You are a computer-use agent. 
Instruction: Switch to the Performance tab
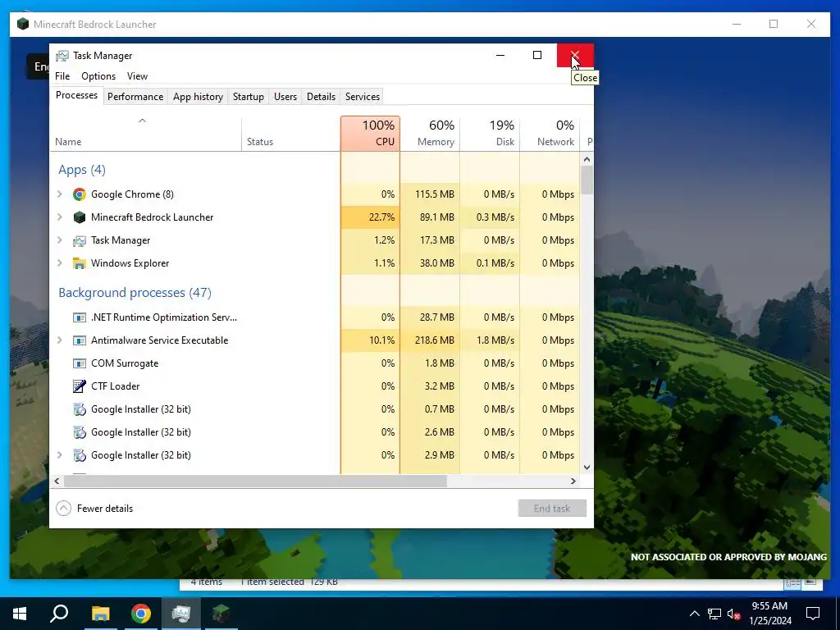pos(135,97)
